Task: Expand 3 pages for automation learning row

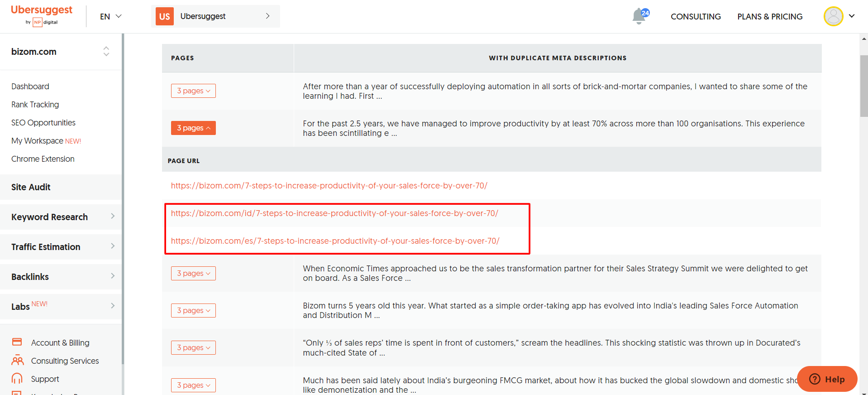Action: pos(193,91)
